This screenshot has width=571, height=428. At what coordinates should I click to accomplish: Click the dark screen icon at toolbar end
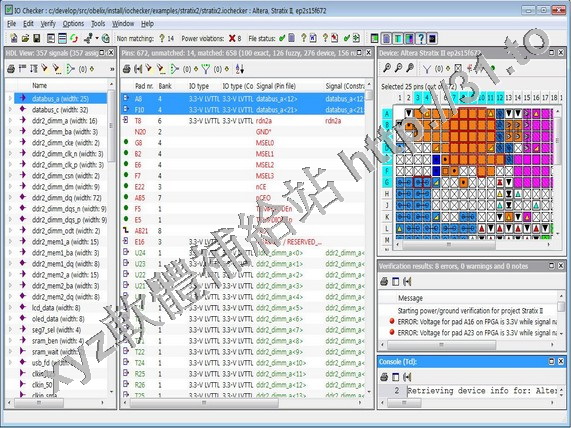pyautogui.click(x=432, y=38)
